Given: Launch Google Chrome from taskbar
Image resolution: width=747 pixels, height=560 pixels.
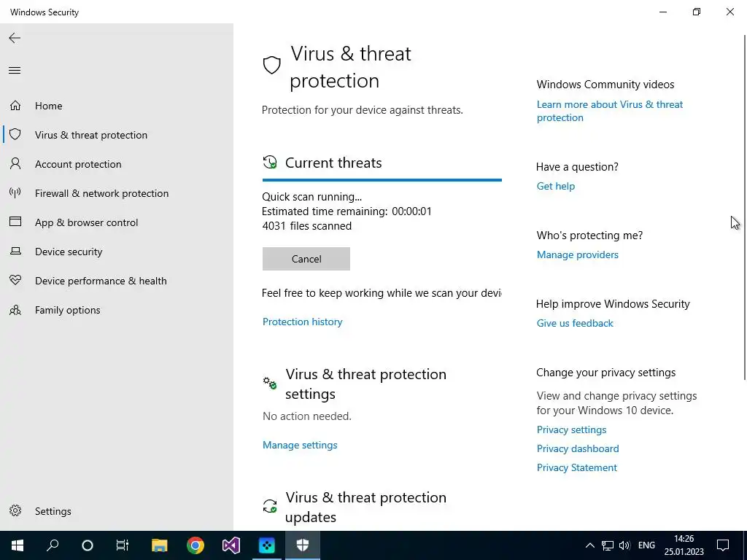Looking at the screenshot, I should coord(196,545).
